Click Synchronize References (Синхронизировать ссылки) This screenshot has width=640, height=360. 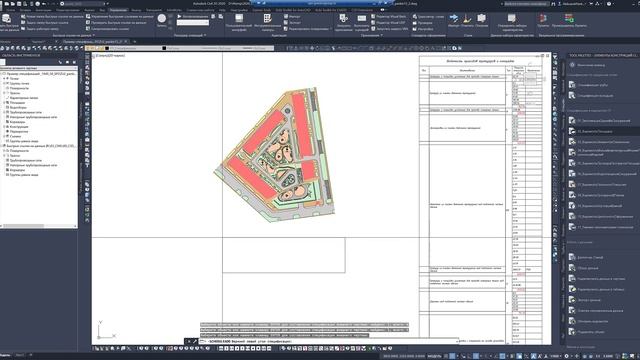pos(107,29)
